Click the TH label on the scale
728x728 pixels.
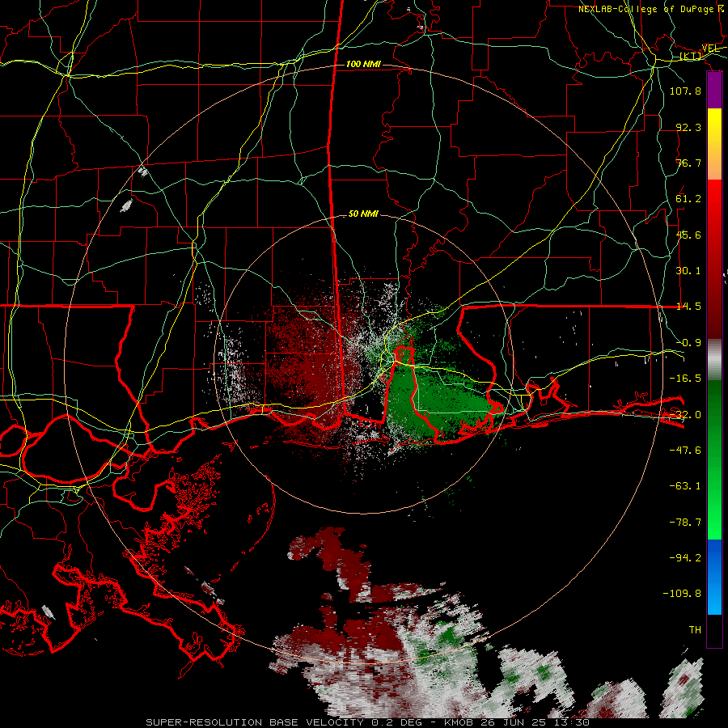point(695,630)
